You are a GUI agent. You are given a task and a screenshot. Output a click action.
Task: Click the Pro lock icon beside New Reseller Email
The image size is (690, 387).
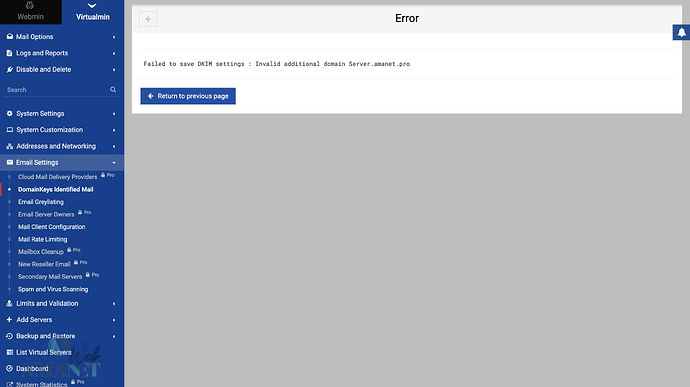tap(76, 262)
